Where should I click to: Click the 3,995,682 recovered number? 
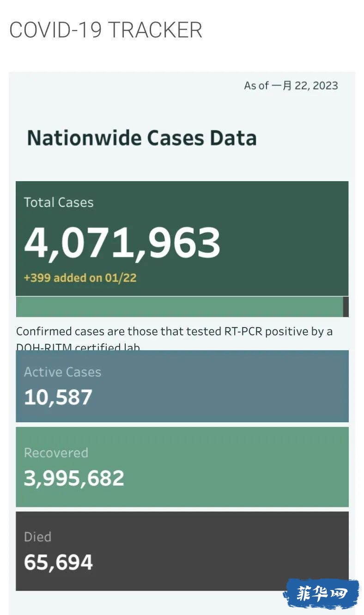(74, 478)
